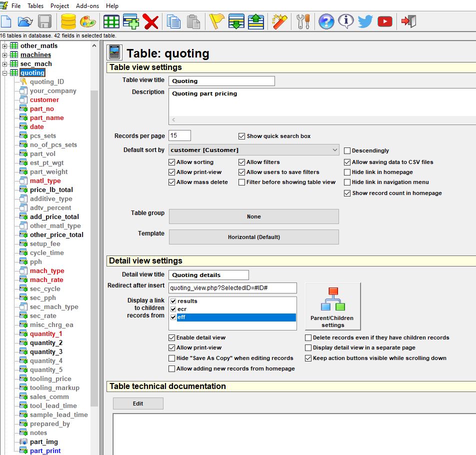Image resolution: width=476 pixels, height=455 pixels.
Task: Expand the sec_mach table node
Action: pos(5,64)
